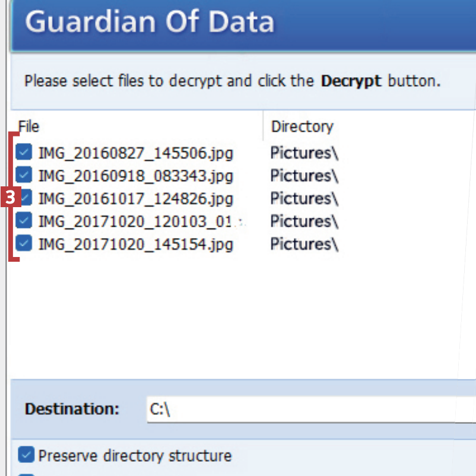Uncheck the IMG_20160827_145506.jpg checkbox

[24, 153]
